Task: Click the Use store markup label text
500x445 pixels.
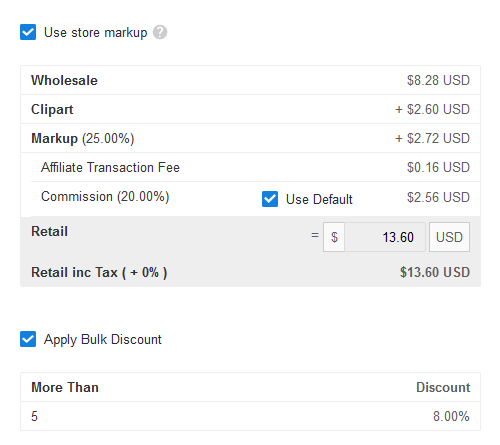Action: (x=96, y=33)
